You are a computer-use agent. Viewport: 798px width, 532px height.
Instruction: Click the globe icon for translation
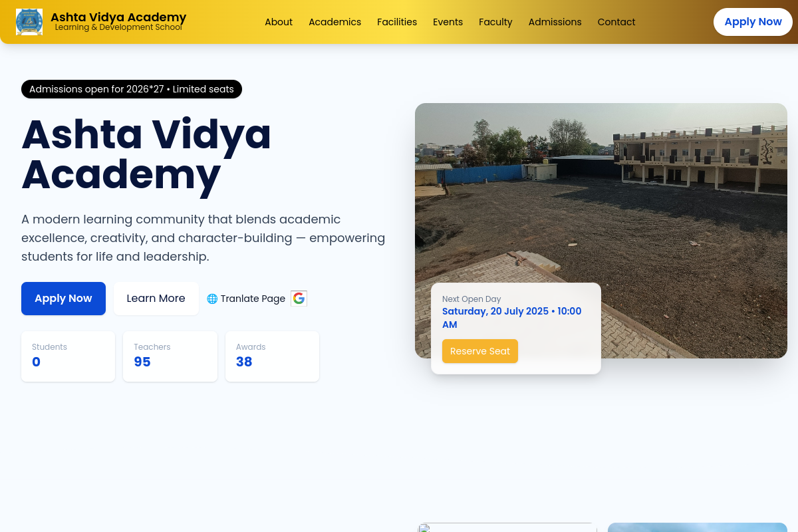[x=212, y=299]
